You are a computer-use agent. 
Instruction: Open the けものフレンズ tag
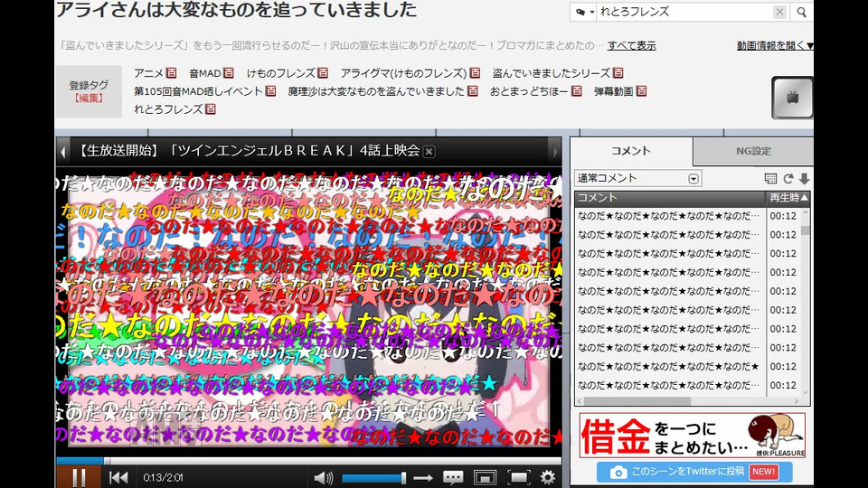(x=280, y=73)
